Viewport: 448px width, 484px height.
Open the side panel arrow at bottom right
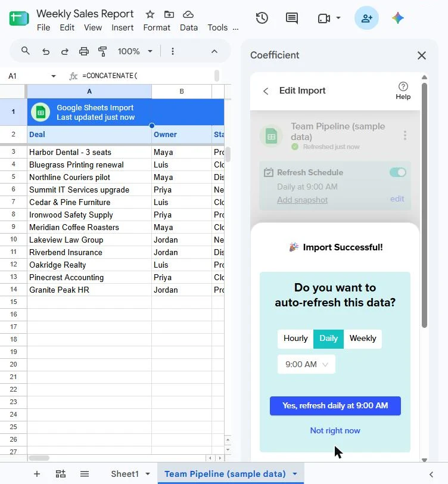click(x=431, y=474)
